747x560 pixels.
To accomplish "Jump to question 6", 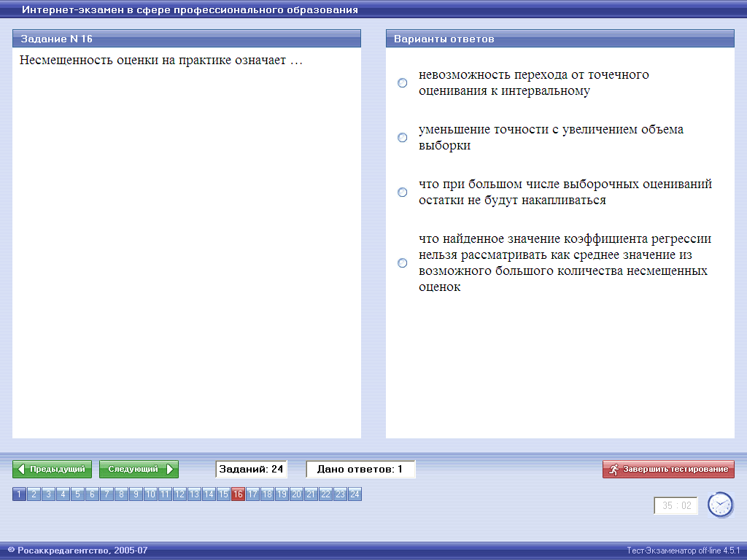I will (x=92, y=494).
